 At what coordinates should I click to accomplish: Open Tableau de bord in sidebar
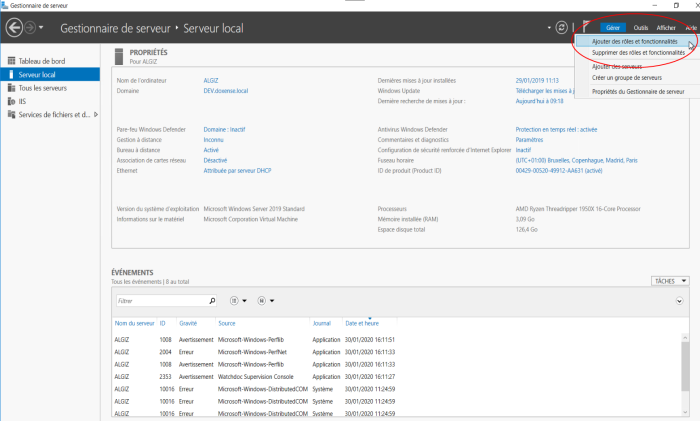coord(44,61)
